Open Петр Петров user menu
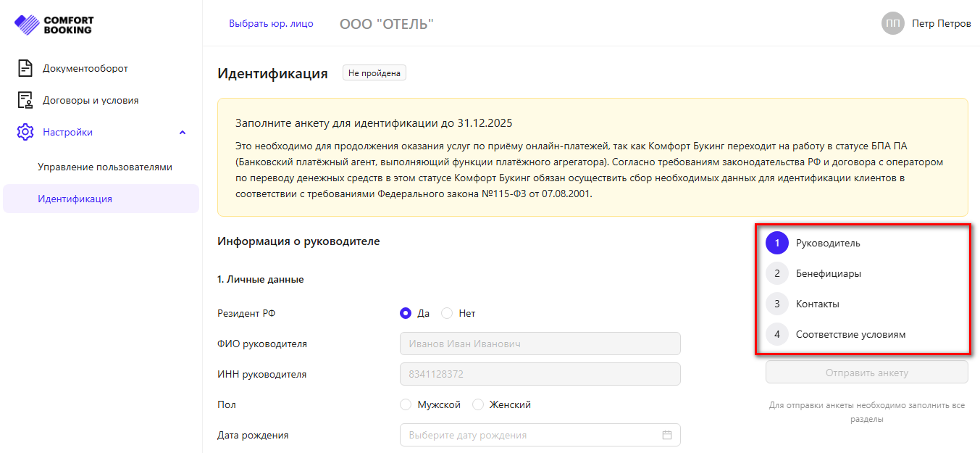980x453 pixels. click(x=941, y=23)
